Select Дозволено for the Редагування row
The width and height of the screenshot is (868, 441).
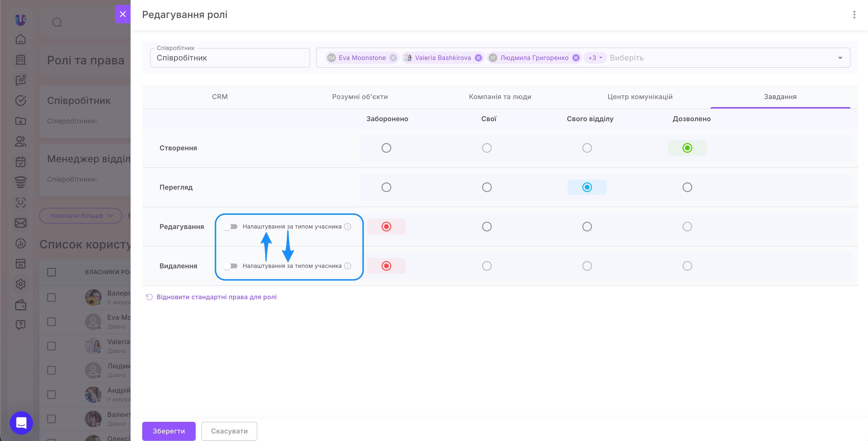point(687,227)
